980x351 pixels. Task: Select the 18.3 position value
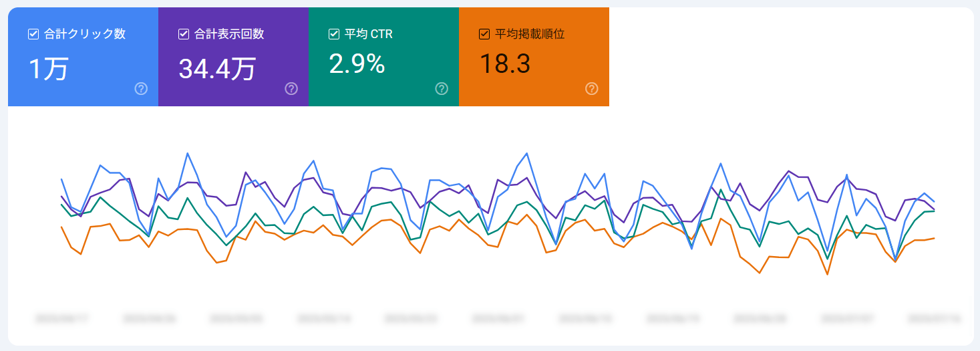(x=505, y=64)
